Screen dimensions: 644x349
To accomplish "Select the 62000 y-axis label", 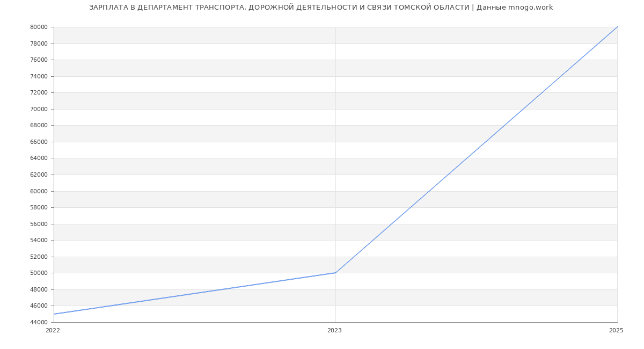I will tap(39, 174).
